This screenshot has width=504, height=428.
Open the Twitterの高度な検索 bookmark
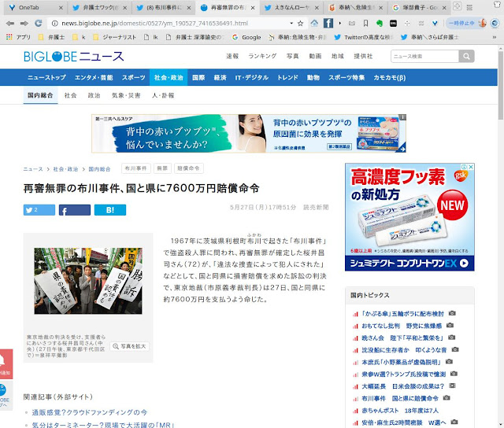364,37
